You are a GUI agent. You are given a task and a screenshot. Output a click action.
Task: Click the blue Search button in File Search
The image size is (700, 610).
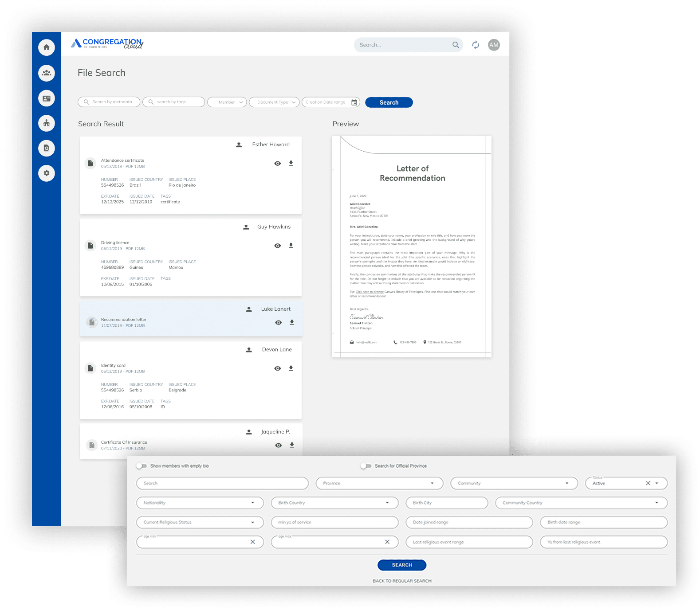[x=389, y=102]
